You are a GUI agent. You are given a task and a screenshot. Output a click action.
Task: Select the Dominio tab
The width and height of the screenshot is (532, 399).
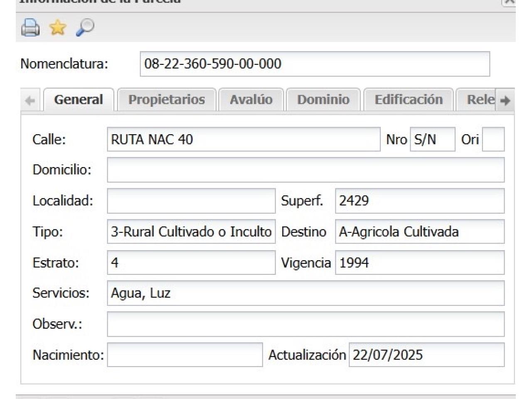click(323, 100)
